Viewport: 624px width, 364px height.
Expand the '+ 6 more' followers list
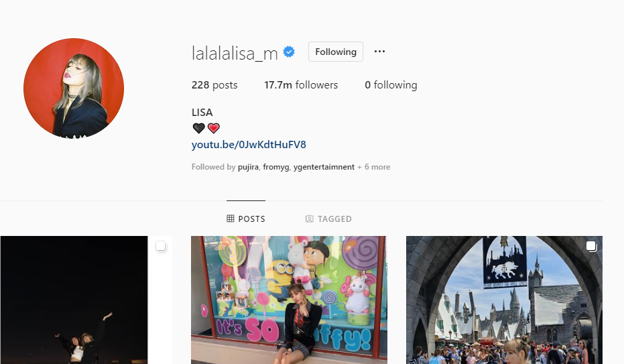374,167
